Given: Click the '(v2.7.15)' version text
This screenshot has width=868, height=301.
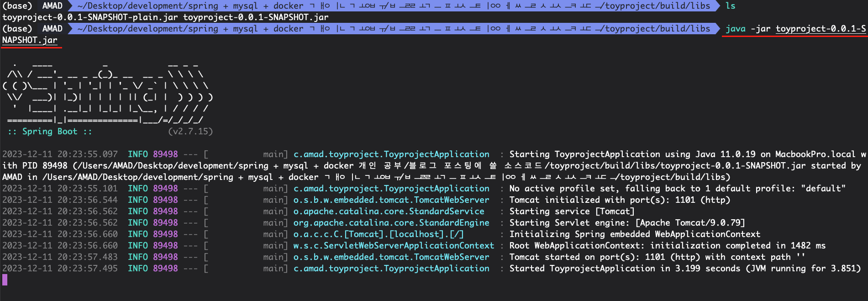Looking at the screenshot, I should click(190, 132).
